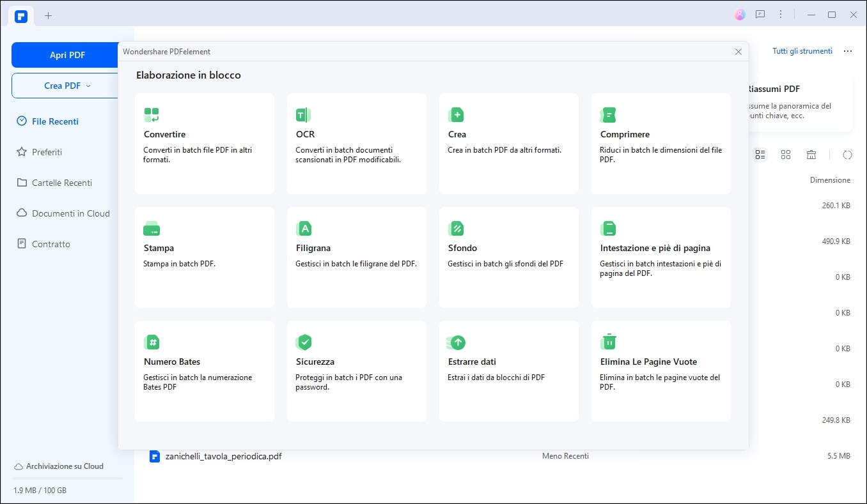Open the title bar three-dot menu

click(x=781, y=15)
